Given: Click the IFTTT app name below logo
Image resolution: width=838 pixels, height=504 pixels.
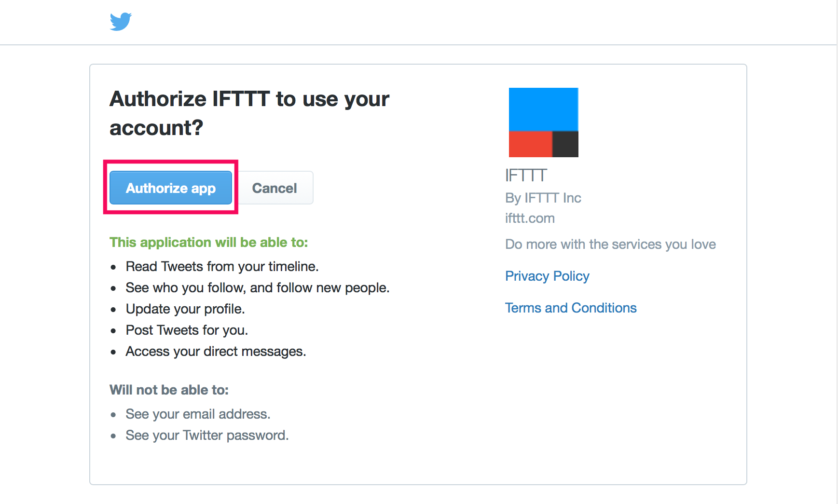Looking at the screenshot, I should point(526,175).
